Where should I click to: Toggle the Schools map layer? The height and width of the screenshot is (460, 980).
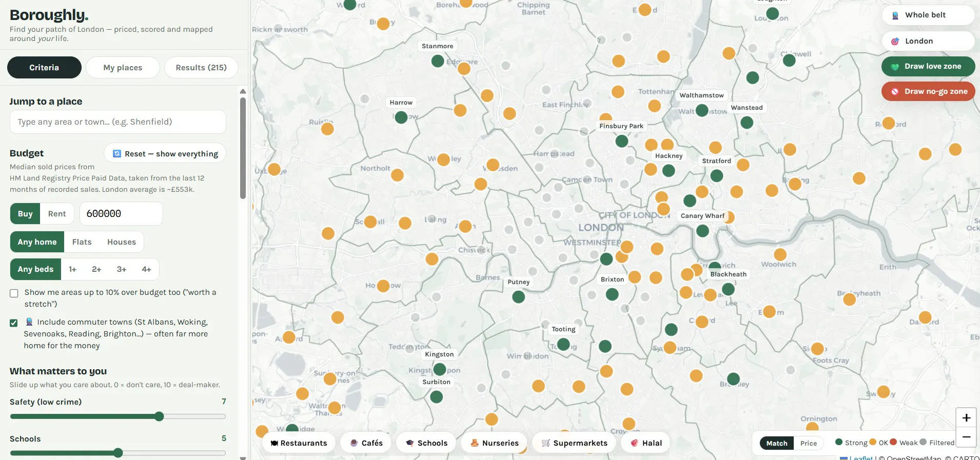(426, 443)
